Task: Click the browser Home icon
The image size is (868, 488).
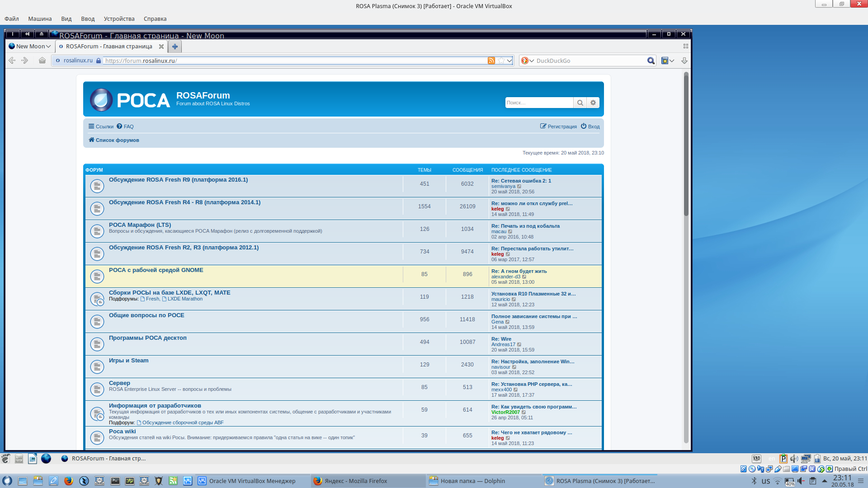Action: 42,61
